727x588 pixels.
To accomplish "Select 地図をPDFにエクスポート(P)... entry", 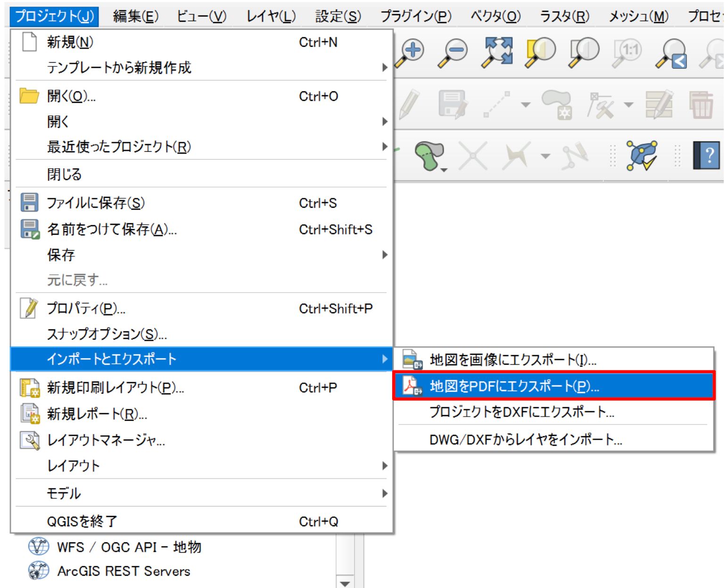I will click(x=554, y=386).
